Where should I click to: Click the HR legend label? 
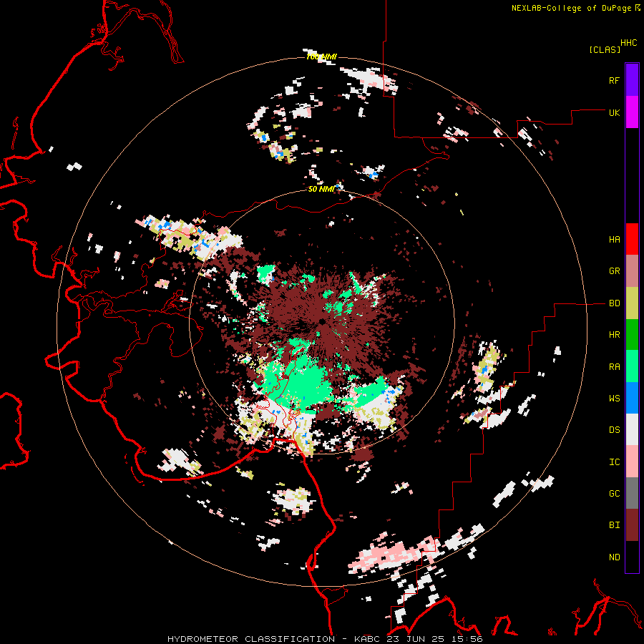(x=614, y=335)
